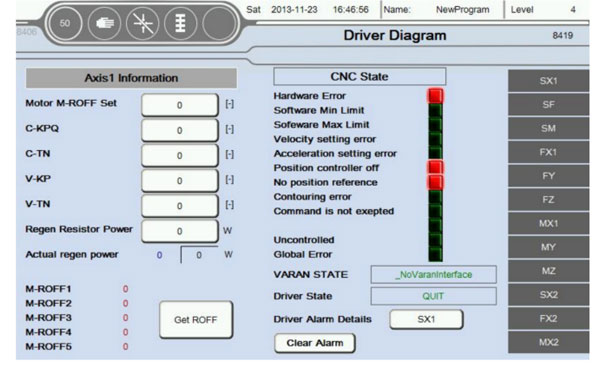
Task: Click the page number 8419
Action: (562, 35)
